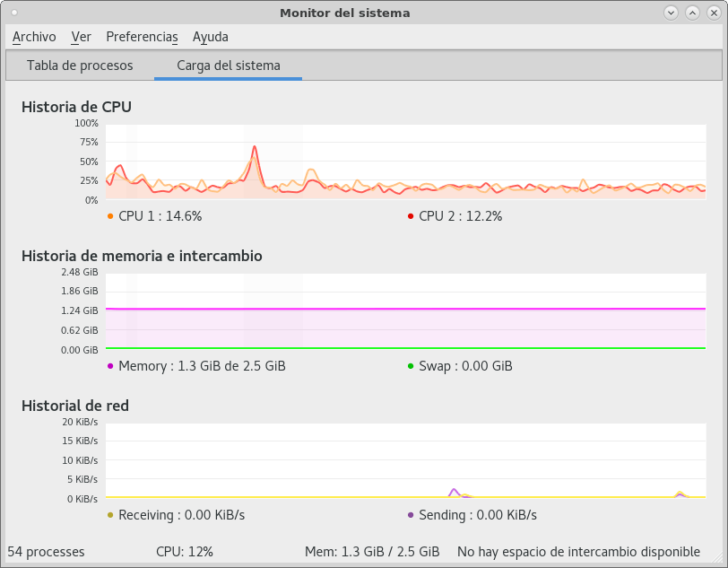
Task: Select the Carga del sistema tab
Action: 229,66
